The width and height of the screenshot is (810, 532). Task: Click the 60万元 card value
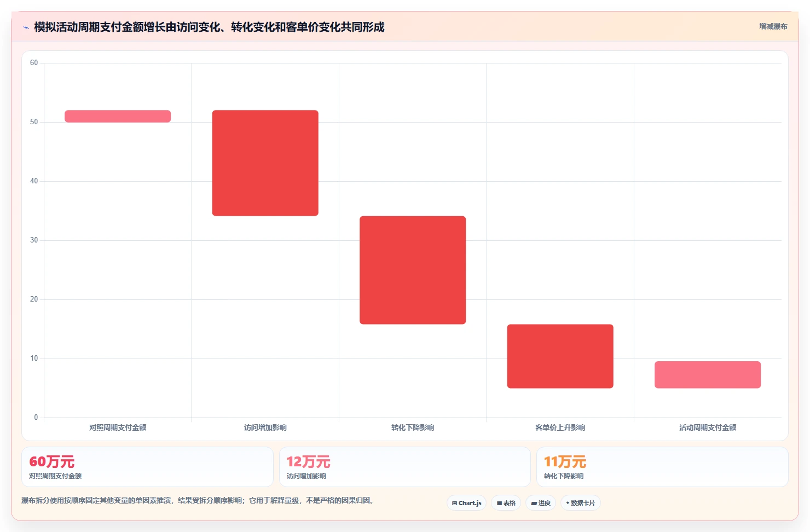point(52,462)
